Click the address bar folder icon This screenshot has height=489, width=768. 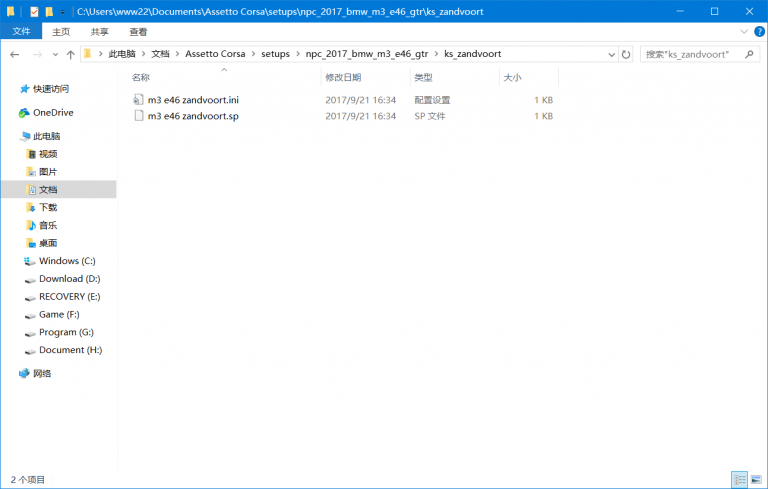(x=88, y=54)
